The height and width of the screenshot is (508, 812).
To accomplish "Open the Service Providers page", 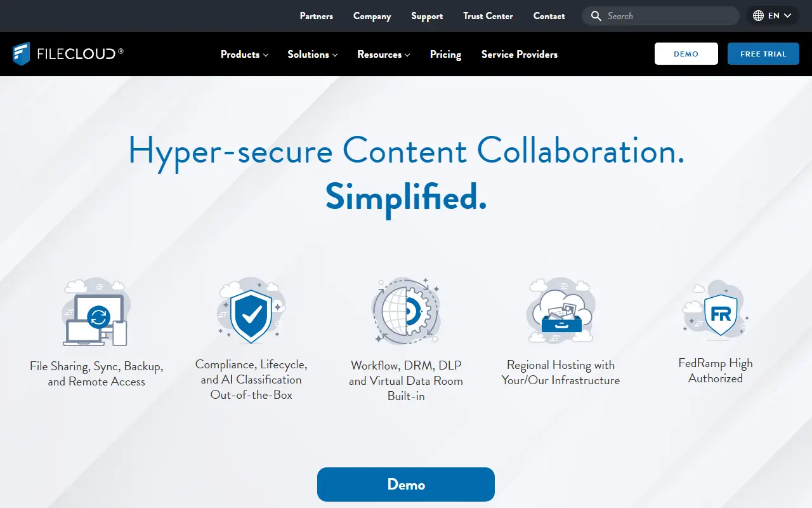I will click(x=520, y=55).
